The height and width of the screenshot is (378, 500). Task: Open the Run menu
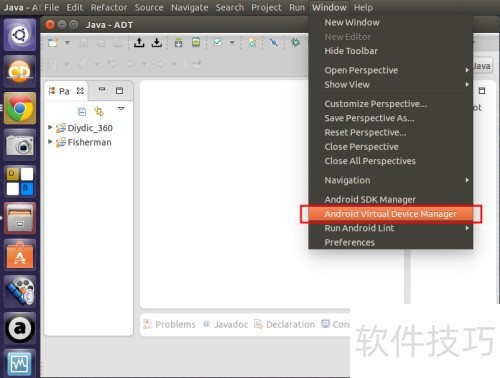297,7
